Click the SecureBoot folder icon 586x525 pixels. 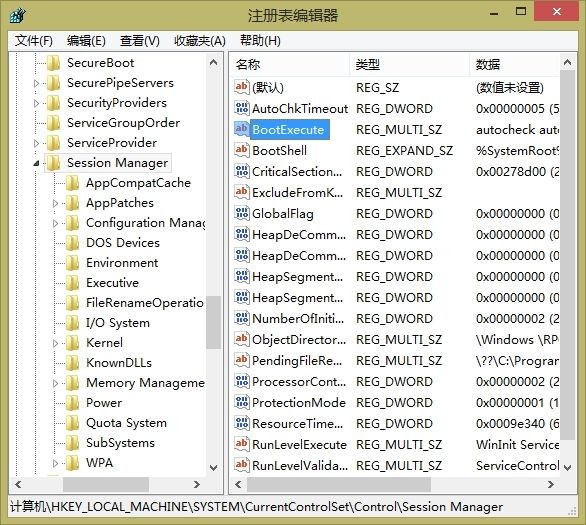click(54, 63)
